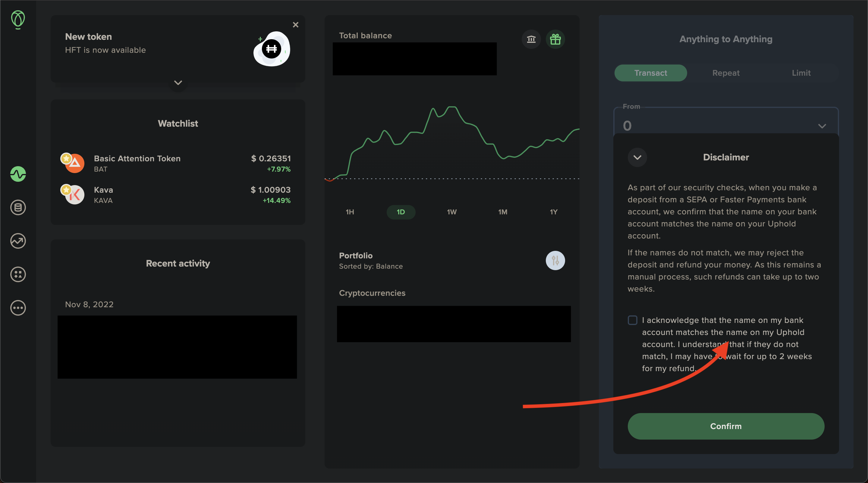The width and height of the screenshot is (868, 483).
Task: Click the bank deposit icon near total balance
Action: (x=531, y=39)
